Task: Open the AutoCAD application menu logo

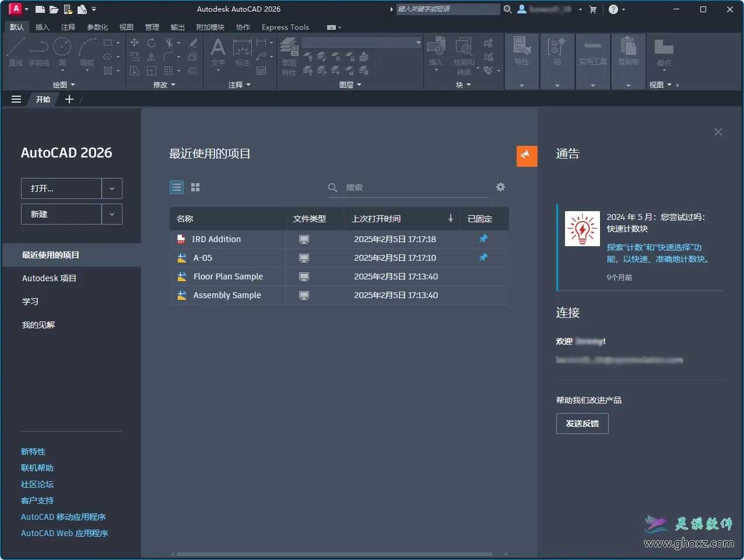Action: [16, 9]
